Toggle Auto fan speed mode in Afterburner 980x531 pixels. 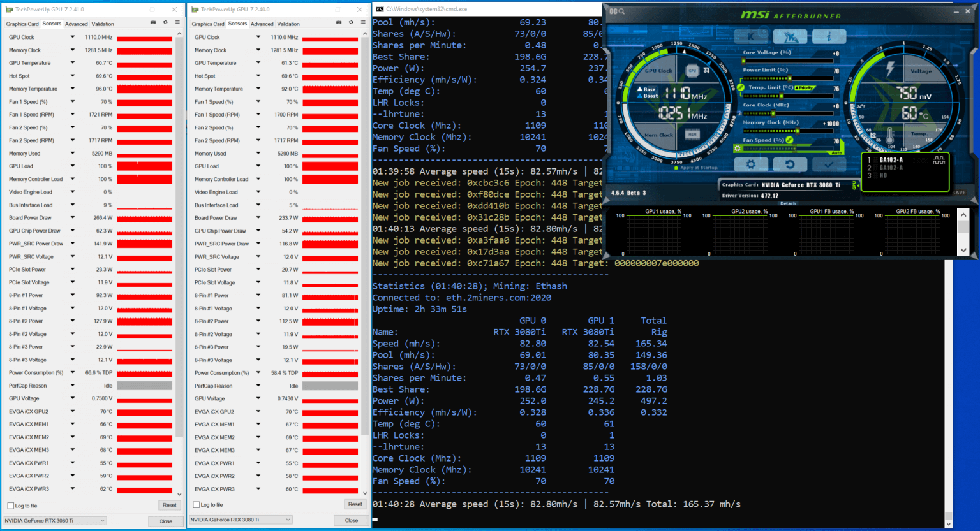[836, 153]
